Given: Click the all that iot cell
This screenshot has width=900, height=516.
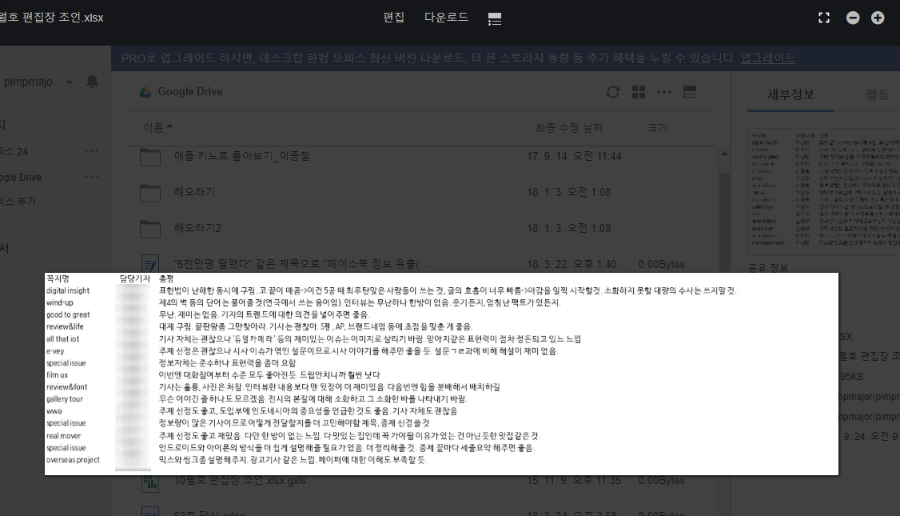Looking at the screenshot, I should [63, 339].
